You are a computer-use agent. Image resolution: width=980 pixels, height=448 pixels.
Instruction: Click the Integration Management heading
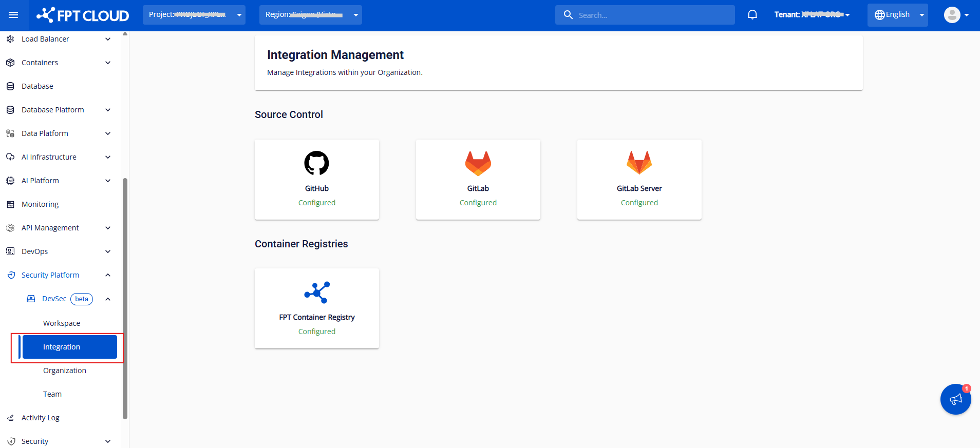click(x=335, y=55)
